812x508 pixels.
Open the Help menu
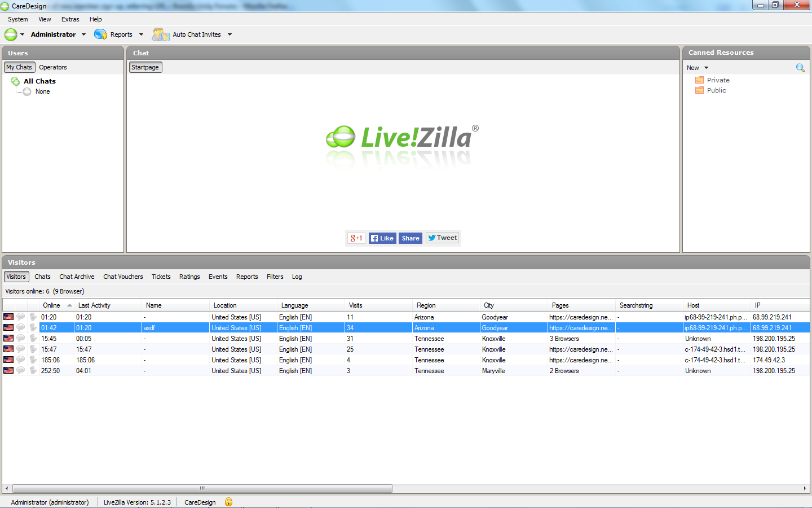tap(96, 19)
